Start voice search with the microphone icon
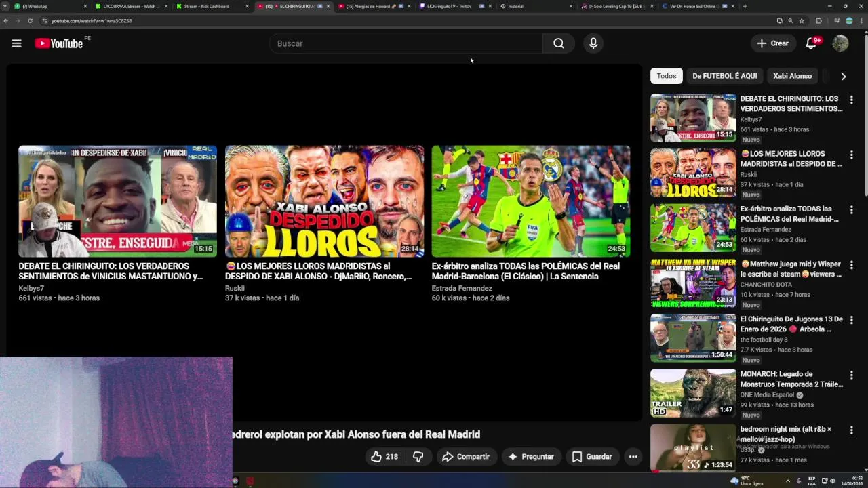Screen dimensions: 868x488 [593, 43]
